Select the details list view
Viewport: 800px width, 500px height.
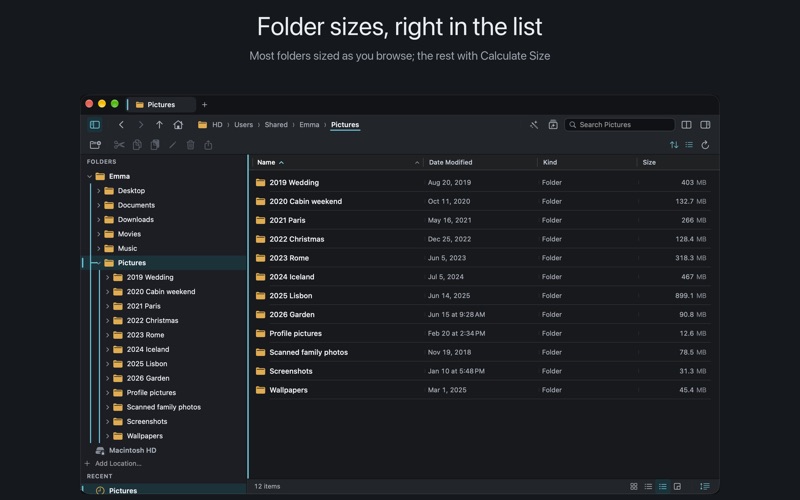[x=662, y=486]
